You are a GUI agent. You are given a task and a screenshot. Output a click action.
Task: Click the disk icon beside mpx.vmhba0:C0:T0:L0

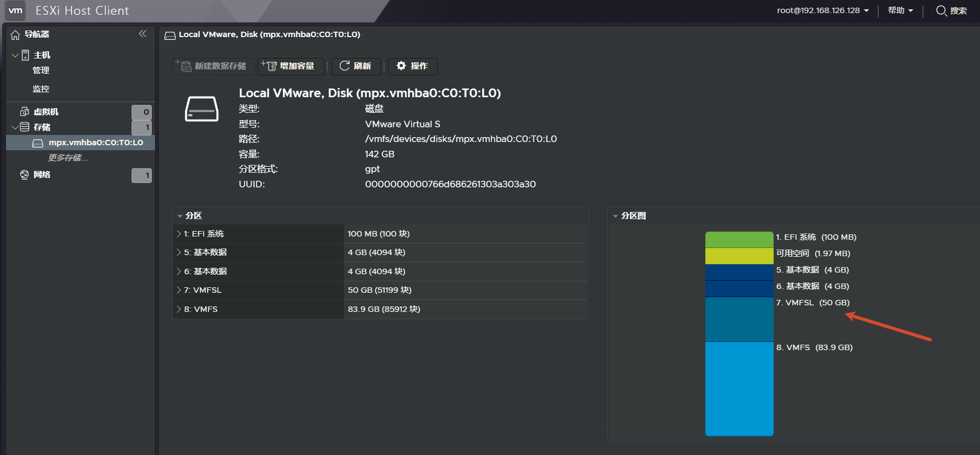[x=38, y=143]
